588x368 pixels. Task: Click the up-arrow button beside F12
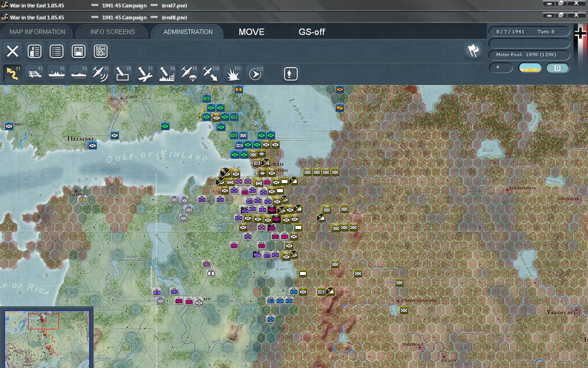coord(290,74)
